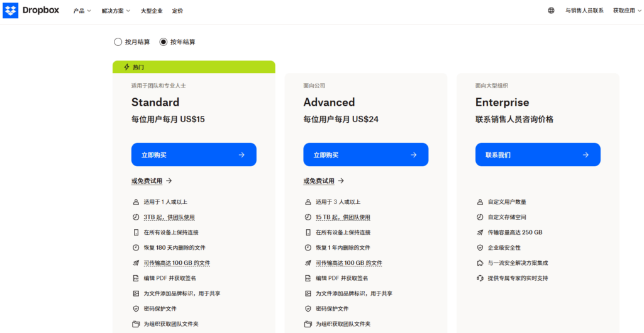Click shield icon beside 企业级安全性
Screen dimensions: 644x333
point(480,247)
